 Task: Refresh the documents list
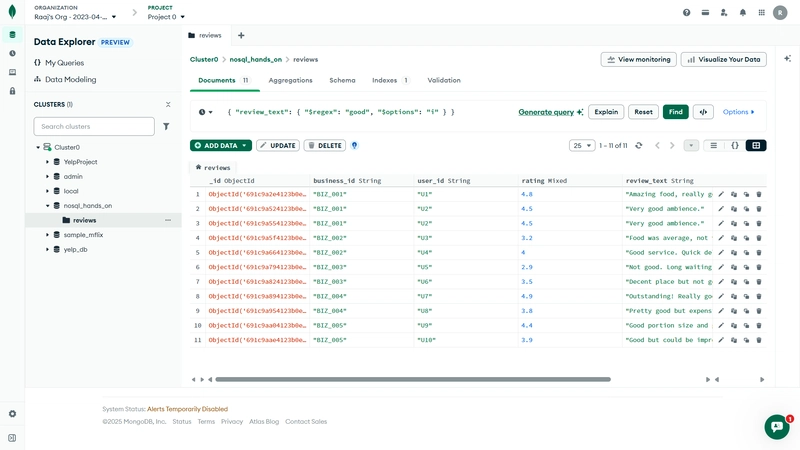coord(638,145)
